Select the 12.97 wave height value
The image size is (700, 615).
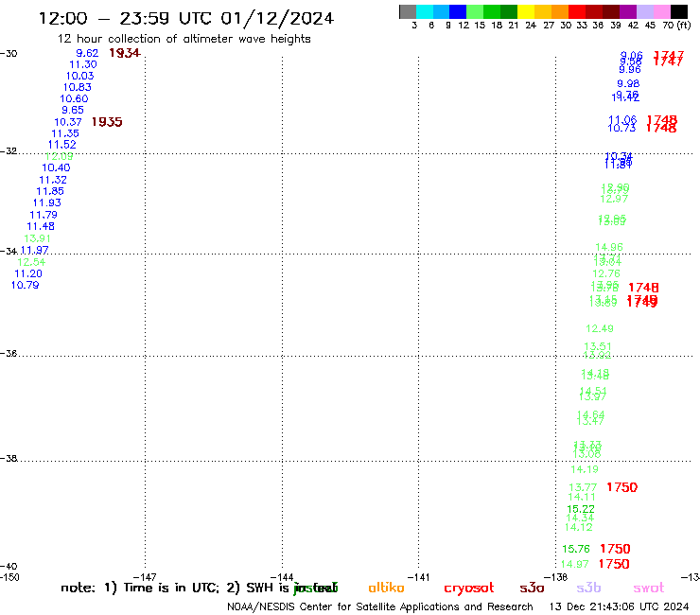(614, 199)
